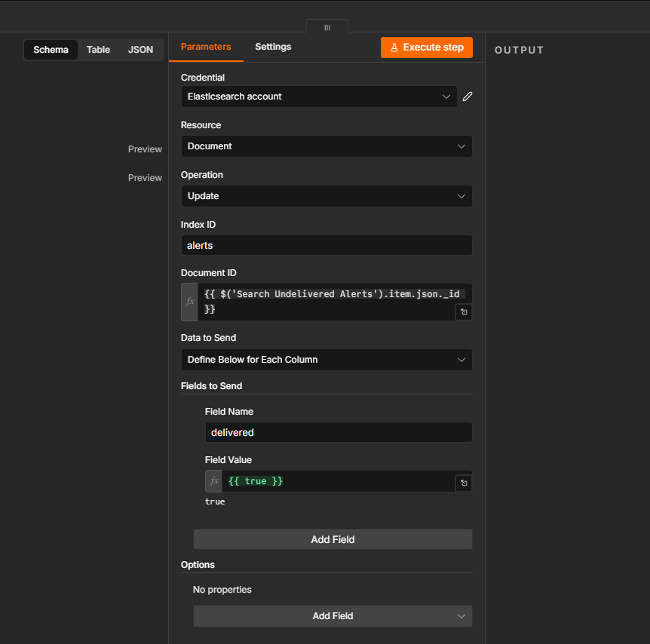Open the Data to Send dropdown
650x644 pixels.
point(327,360)
